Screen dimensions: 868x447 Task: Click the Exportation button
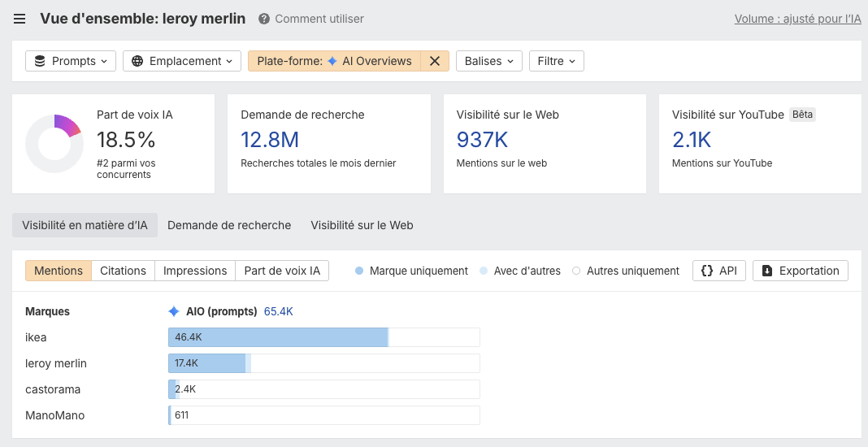(x=801, y=271)
